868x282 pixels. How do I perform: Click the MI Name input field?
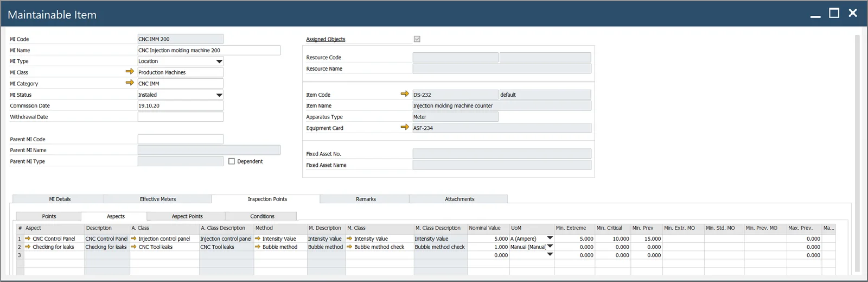[x=209, y=50]
